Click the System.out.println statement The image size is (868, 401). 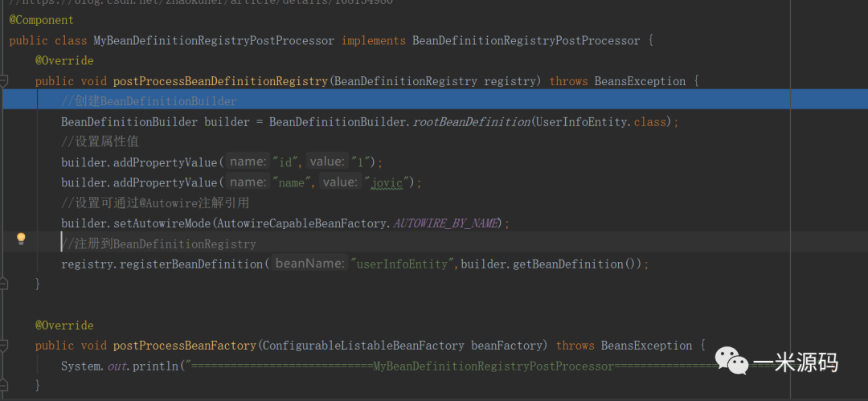coord(121,366)
